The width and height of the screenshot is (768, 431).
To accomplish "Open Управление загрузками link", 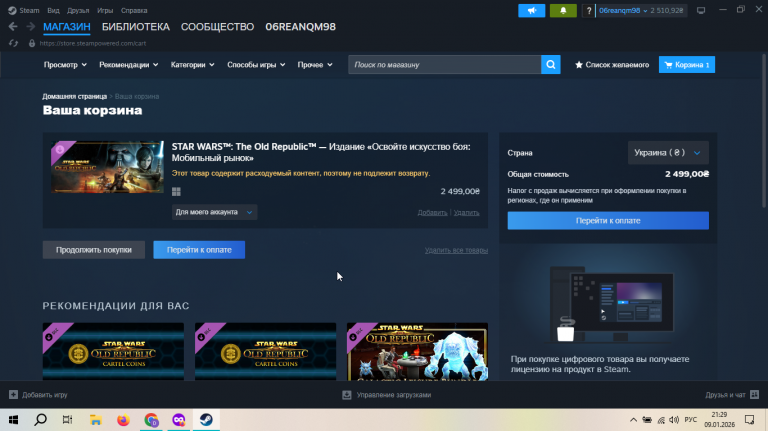I will click(x=394, y=395).
